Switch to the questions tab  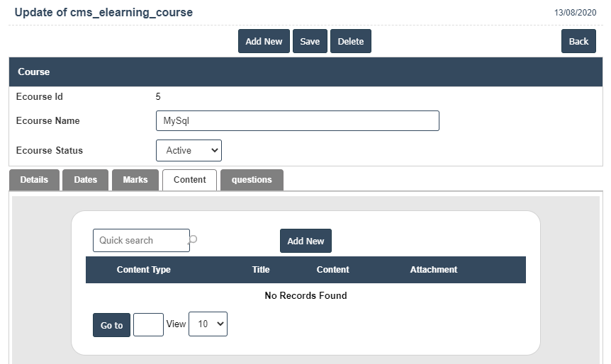coord(252,180)
